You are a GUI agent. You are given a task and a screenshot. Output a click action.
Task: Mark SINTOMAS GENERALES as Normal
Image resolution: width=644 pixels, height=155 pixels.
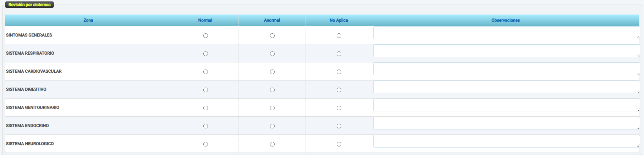click(205, 36)
